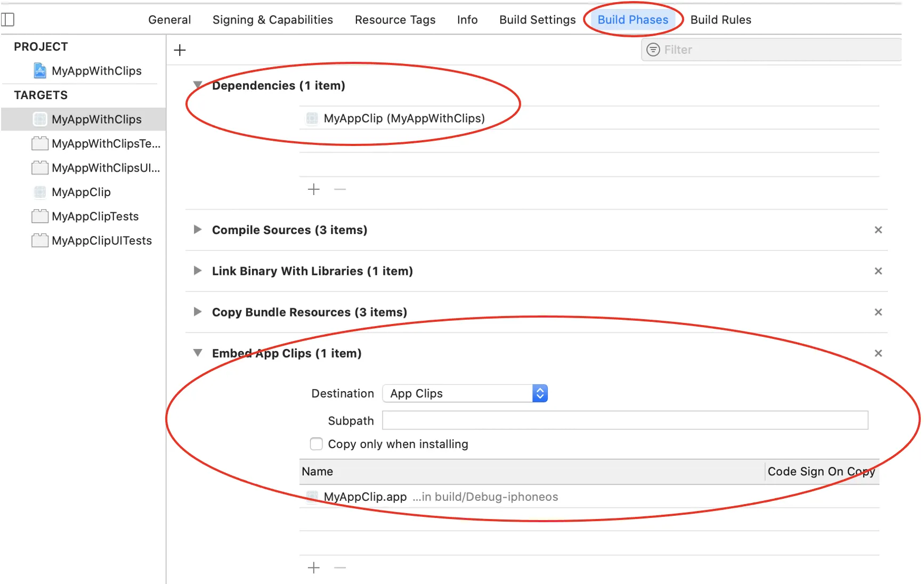924x584 pixels.
Task: Open the Info tab
Action: pyautogui.click(x=467, y=20)
